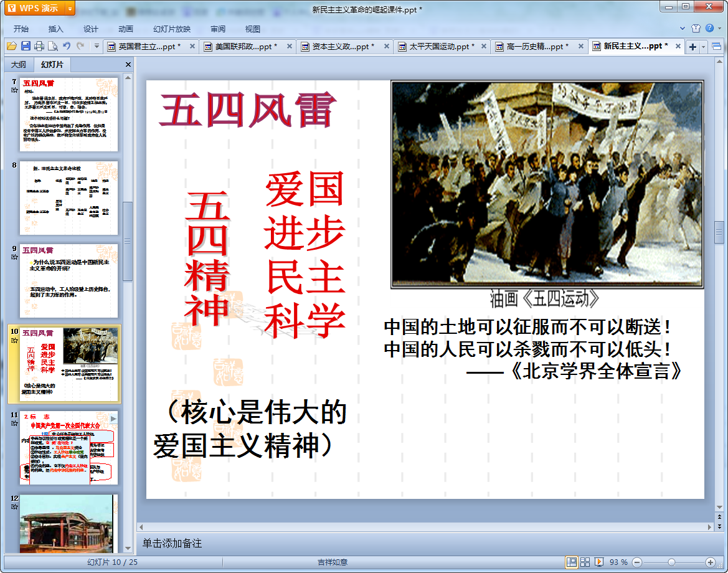
Task: Click the cascade windows icon
Action: click(x=716, y=47)
